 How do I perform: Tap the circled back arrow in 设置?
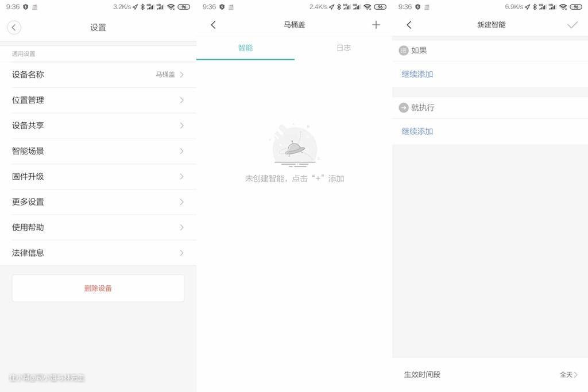[x=14, y=28]
